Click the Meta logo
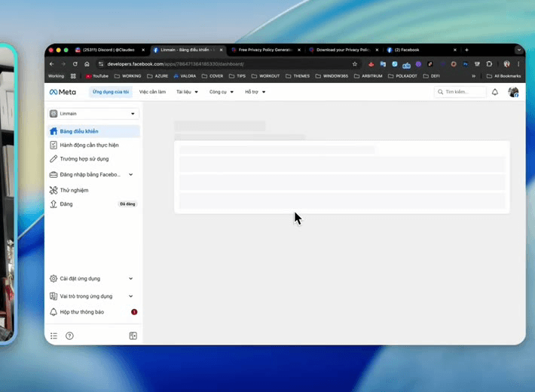 63,92
